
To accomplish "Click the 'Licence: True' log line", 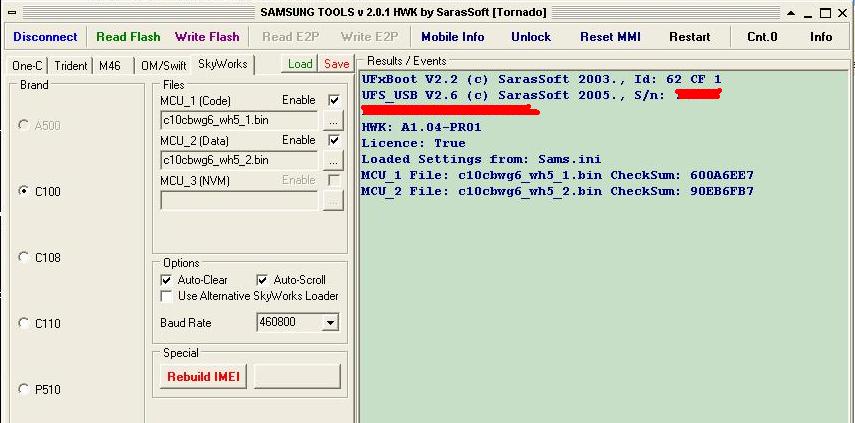I will tap(413, 143).
